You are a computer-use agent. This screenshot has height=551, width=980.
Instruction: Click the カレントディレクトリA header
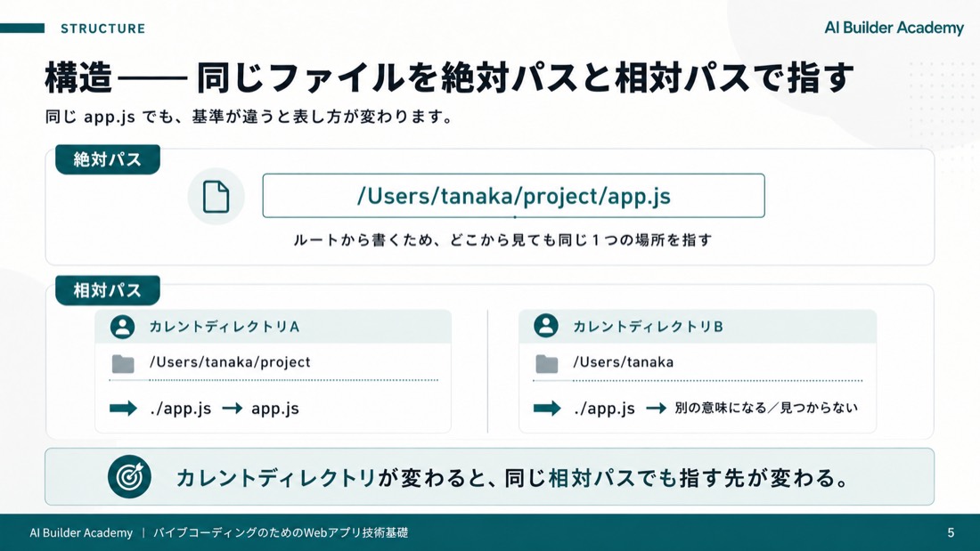point(274,327)
